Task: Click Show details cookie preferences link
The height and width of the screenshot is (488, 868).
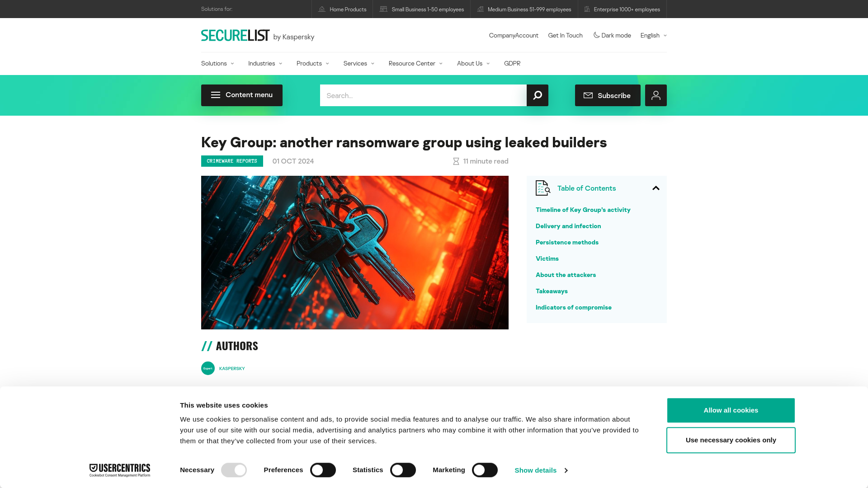Action: (540, 470)
